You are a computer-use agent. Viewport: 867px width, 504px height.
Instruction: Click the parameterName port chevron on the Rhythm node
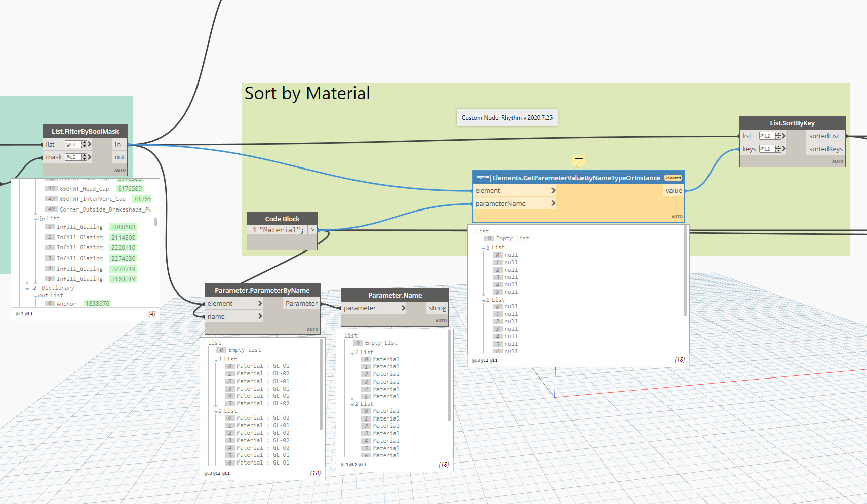click(553, 203)
